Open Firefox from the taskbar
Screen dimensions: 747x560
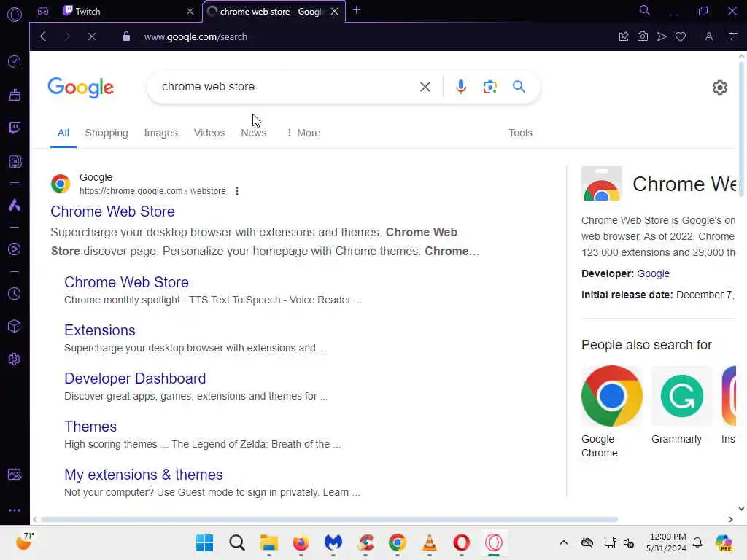click(x=301, y=542)
